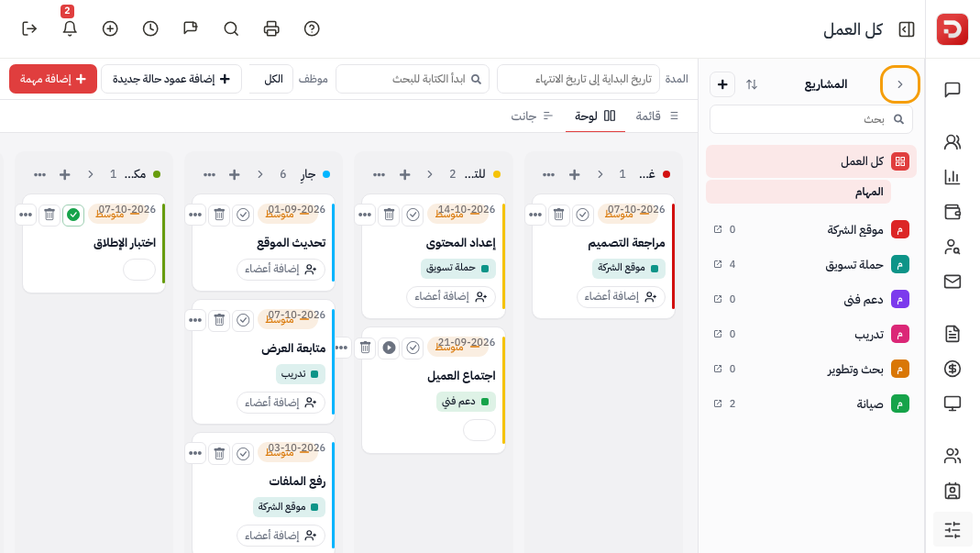Delete the مراجعة التصميم task via trash icon

pyautogui.click(x=558, y=215)
